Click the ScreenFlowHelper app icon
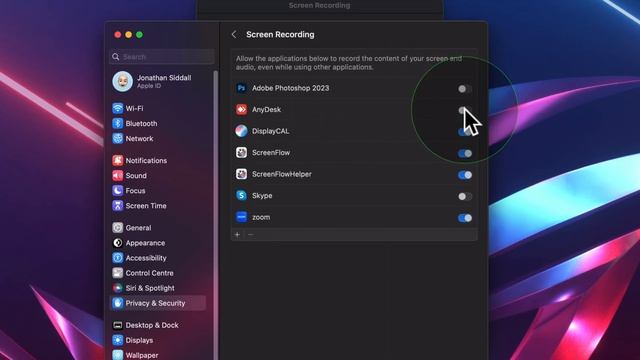Screen dimensions: 640x360 click(241, 174)
